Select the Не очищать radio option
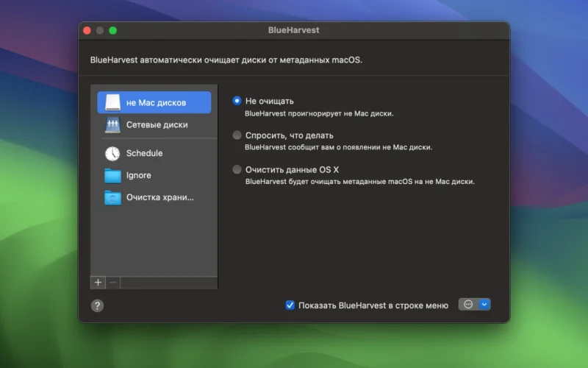Image resolution: width=588 pixels, height=368 pixels. tap(237, 101)
